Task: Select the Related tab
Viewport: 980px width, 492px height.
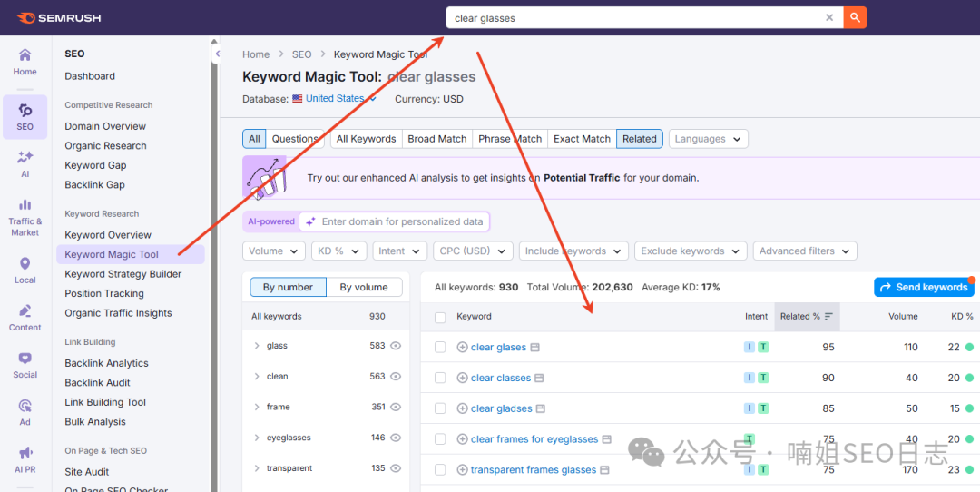Action: 640,139
